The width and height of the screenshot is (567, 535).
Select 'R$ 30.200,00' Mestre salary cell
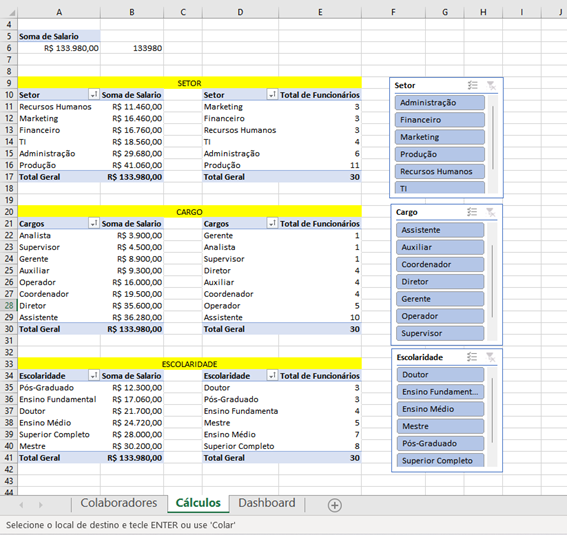click(132, 446)
